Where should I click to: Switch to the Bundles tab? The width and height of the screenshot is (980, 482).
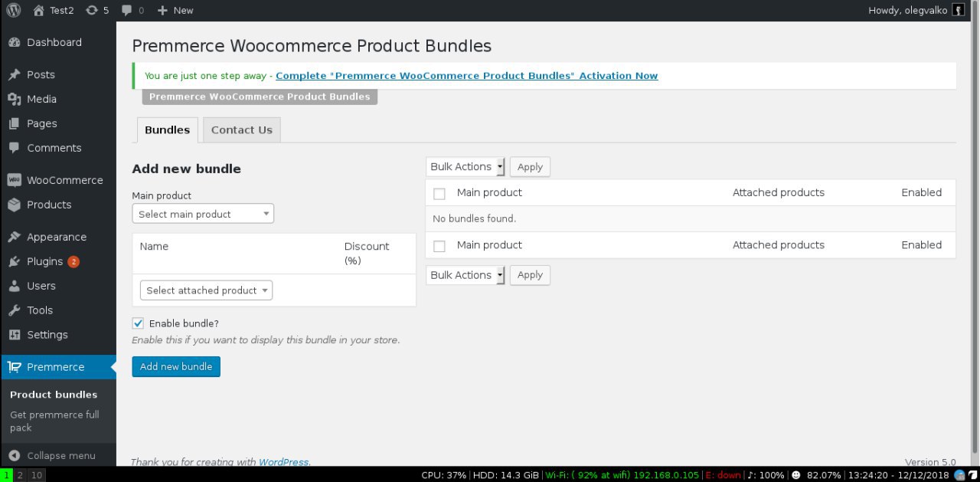pos(167,130)
